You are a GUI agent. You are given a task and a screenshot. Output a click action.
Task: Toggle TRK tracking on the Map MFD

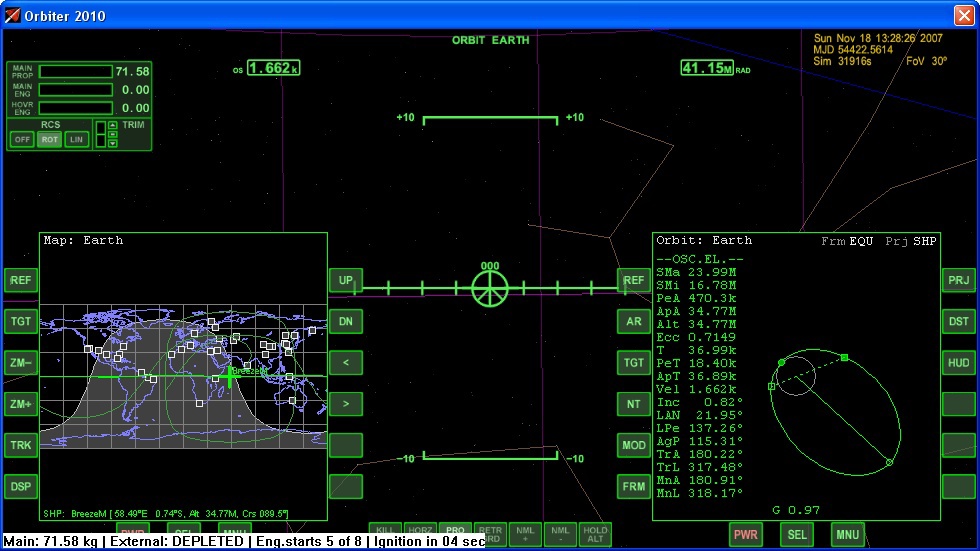[21, 445]
